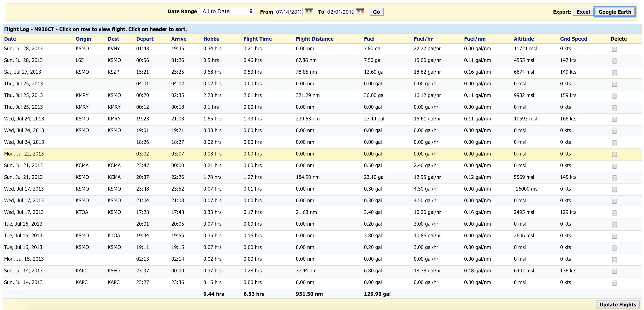The width and height of the screenshot is (644, 310).
Task: Select delete checkbox for KAPC to KSFO flight
Action: click(x=614, y=271)
